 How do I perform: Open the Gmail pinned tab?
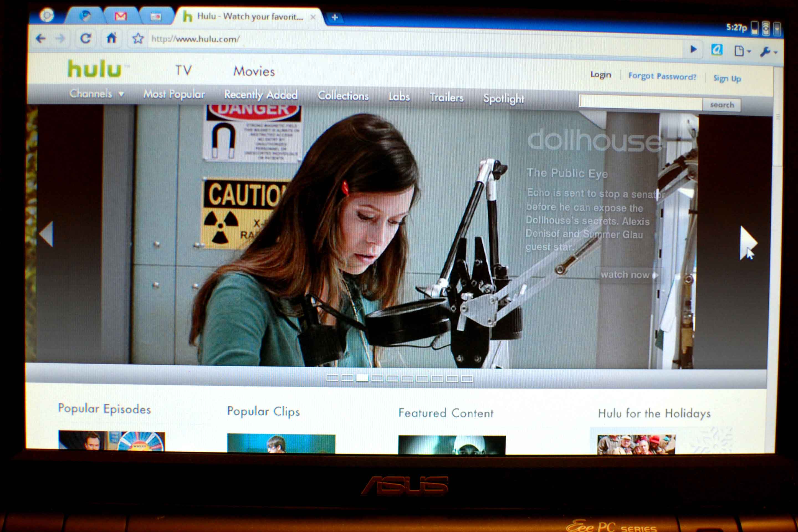121,16
